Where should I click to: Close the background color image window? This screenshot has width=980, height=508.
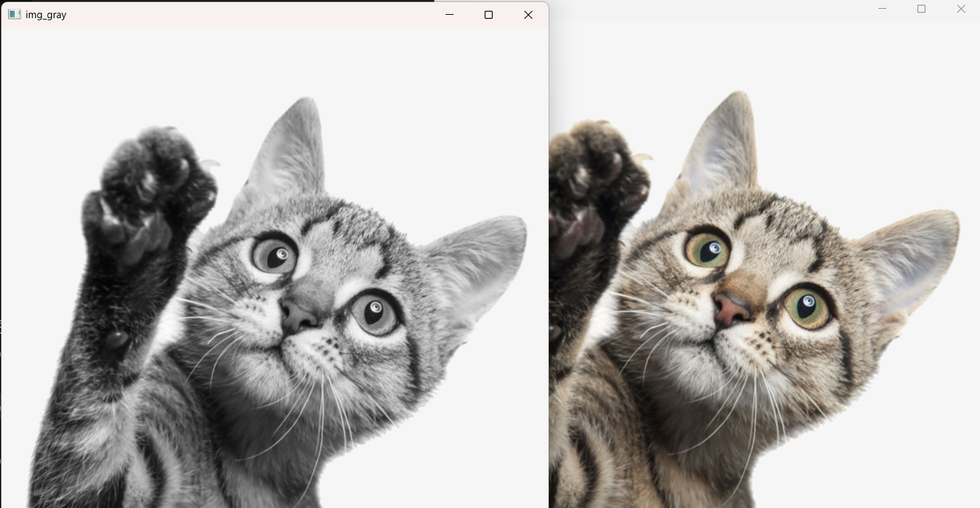[x=961, y=9]
